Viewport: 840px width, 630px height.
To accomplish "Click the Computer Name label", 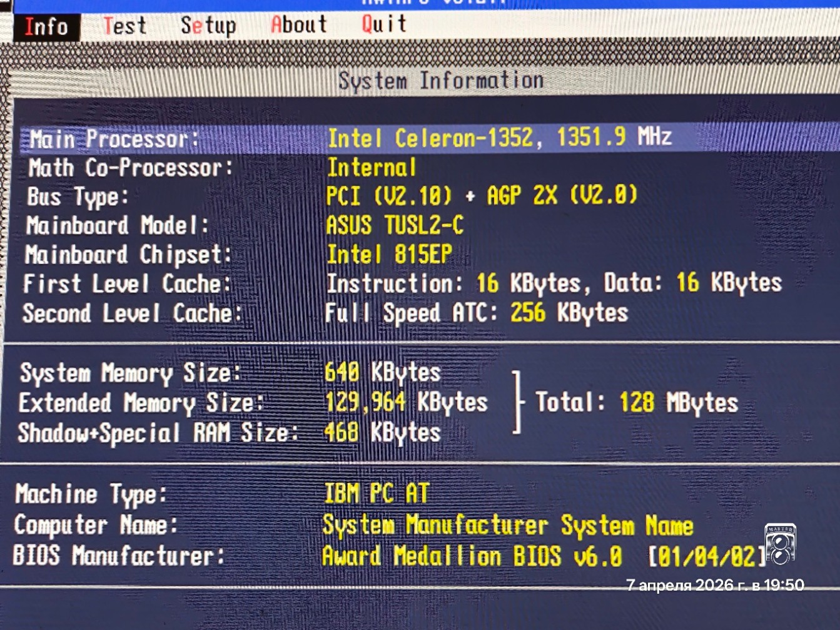I will coord(96,525).
